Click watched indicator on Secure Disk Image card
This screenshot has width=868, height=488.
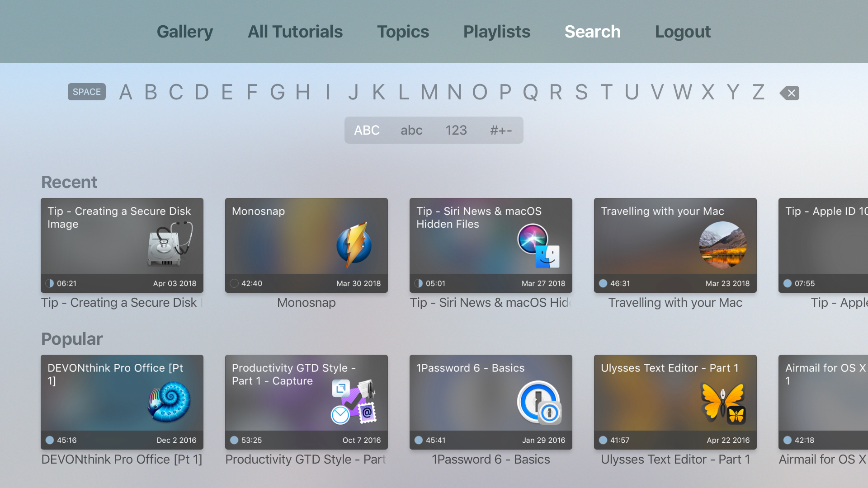tap(50, 283)
